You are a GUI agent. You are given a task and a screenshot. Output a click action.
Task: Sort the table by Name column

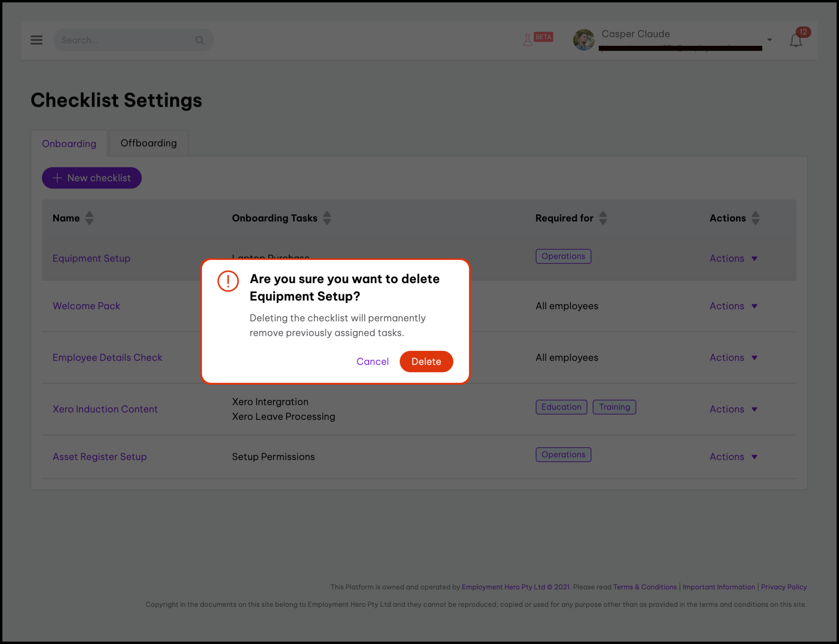(89, 218)
